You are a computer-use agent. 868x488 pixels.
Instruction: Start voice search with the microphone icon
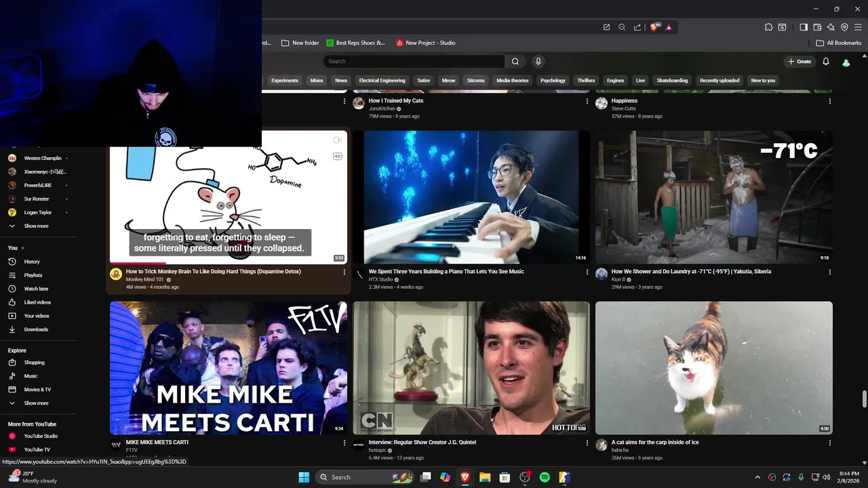click(538, 62)
